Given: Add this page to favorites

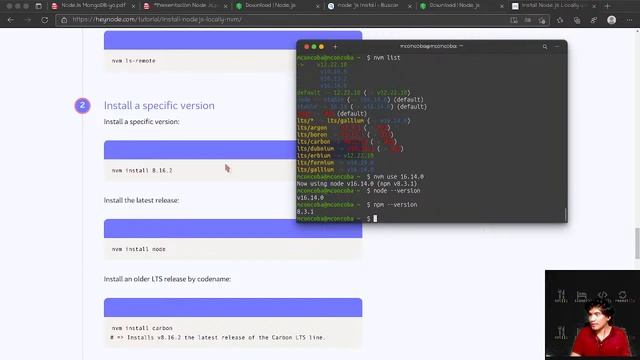Looking at the screenshot, I should click(542, 20).
